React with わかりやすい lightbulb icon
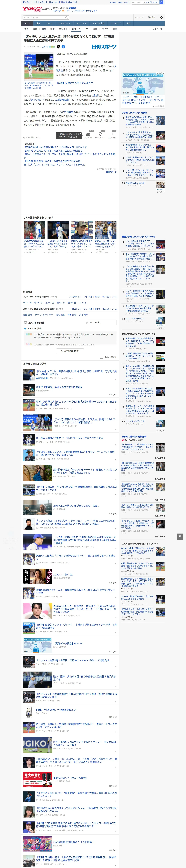Screen dimensions: 186x868 100,134
